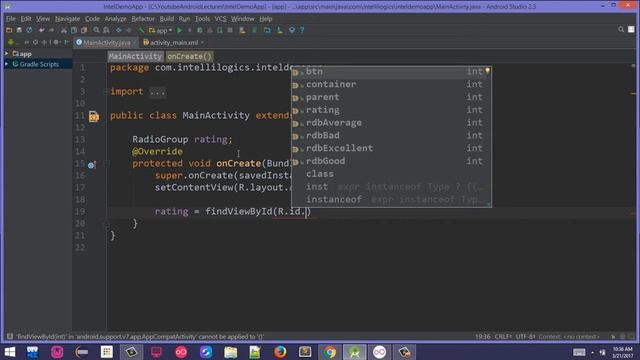
Task: Click the status bar tool window icon
Action: (x=9, y=337)
